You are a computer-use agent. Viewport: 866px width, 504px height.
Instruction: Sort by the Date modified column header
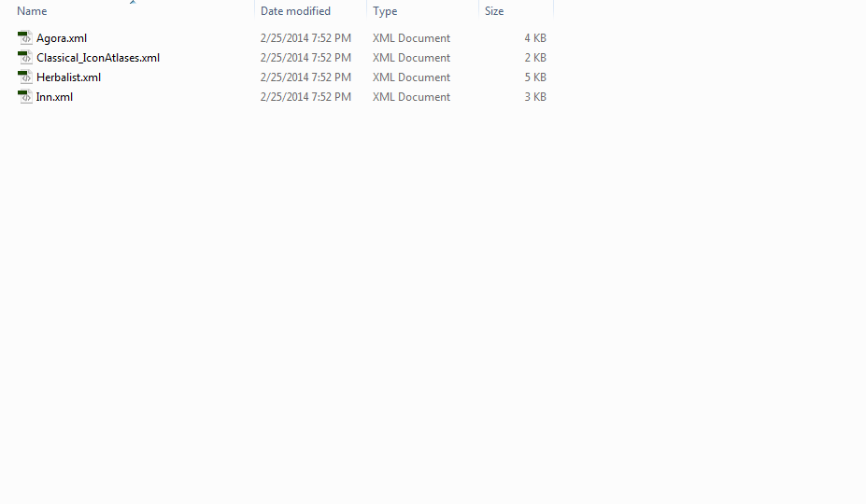pyautogui.click(x=295, y=11)
